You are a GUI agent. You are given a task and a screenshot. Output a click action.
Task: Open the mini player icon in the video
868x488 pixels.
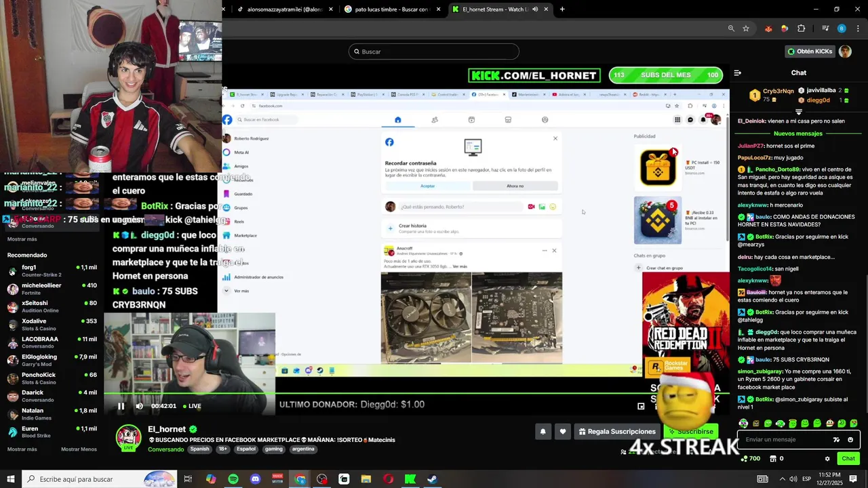coord(641,406)
